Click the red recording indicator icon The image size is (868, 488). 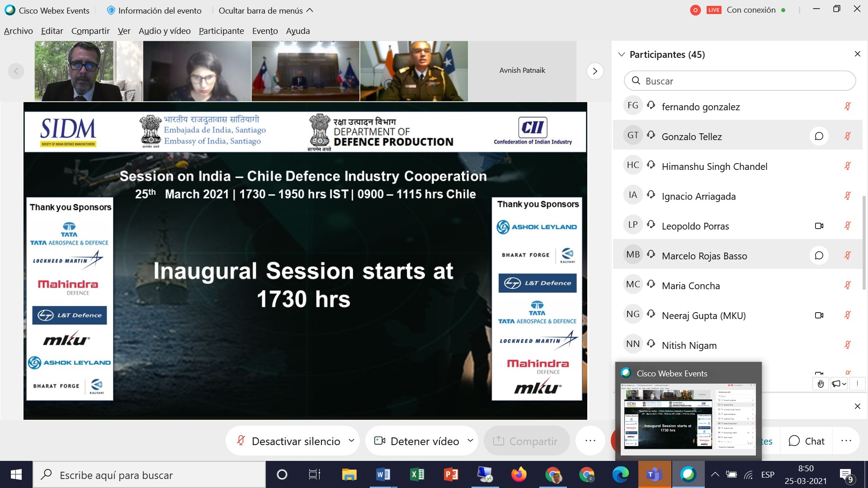[695, 10]
